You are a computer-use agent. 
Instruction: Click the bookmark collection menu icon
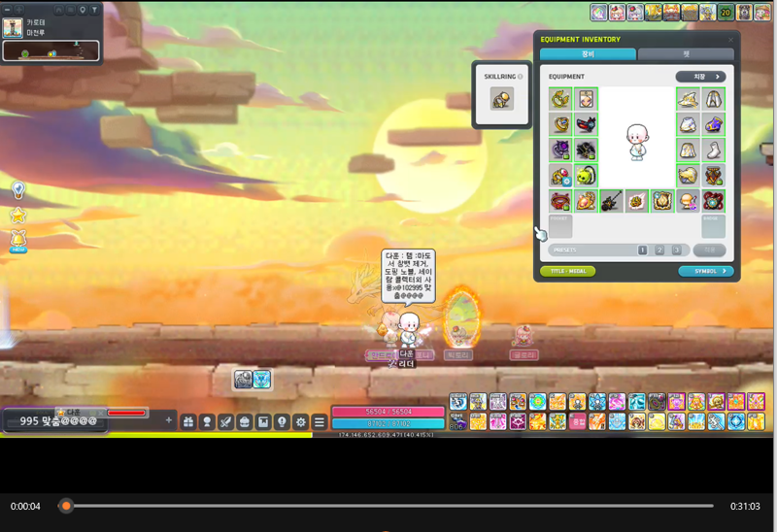point(263,421)
